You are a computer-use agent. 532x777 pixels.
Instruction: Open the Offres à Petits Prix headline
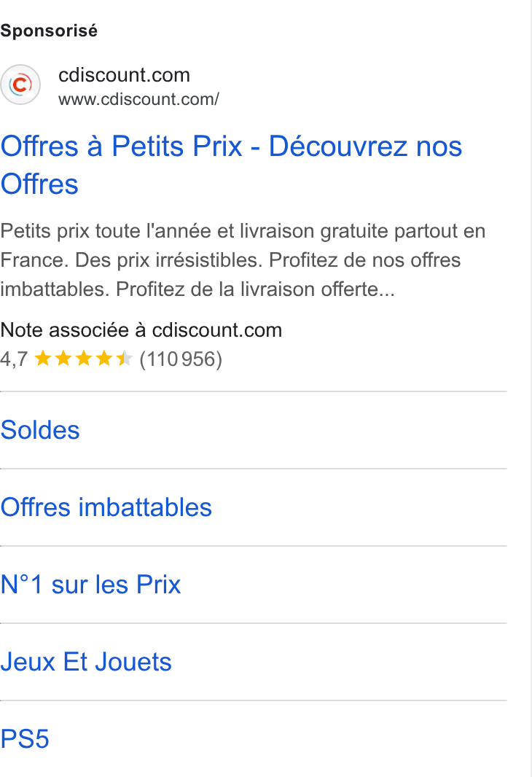coord(231,165)
